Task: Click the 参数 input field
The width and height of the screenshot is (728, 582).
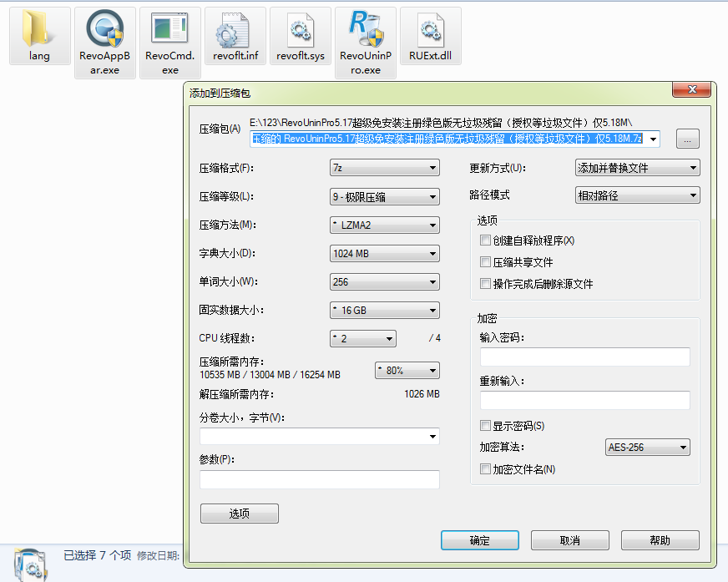Action: [320, 479]
